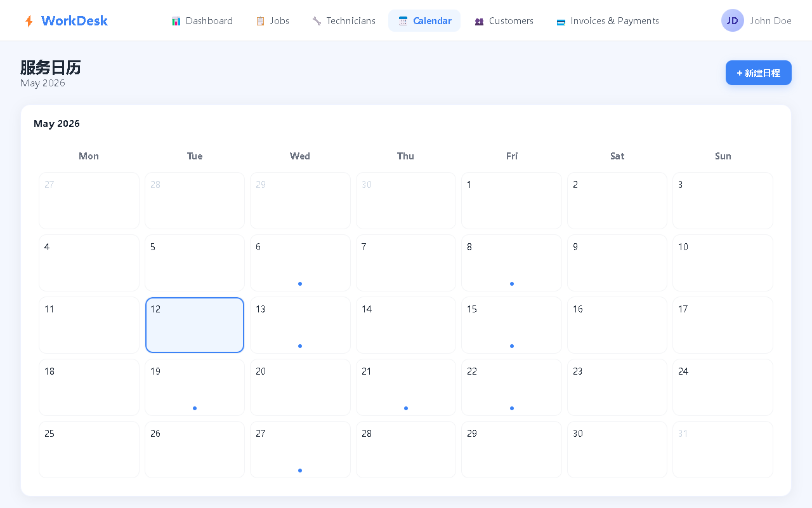Click the Dashboard bar chart icon
This screenshot has height=508, width=812.
[176, 21]
